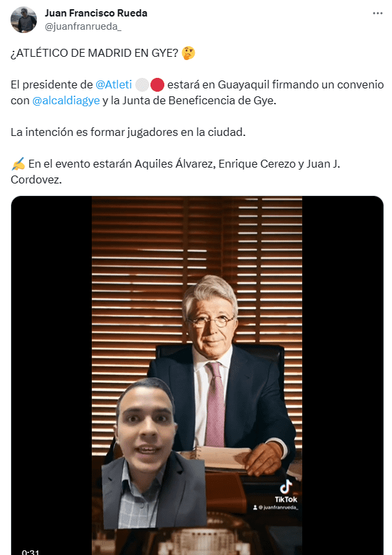The height and width of the screenshot is (555, 392).
Task: Click the red circle emoji after @Atleti
Action: [x=157, y=85]
